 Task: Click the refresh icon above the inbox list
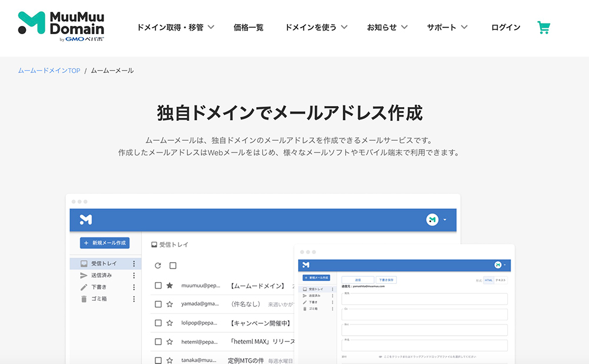click(x=157, y=266)
